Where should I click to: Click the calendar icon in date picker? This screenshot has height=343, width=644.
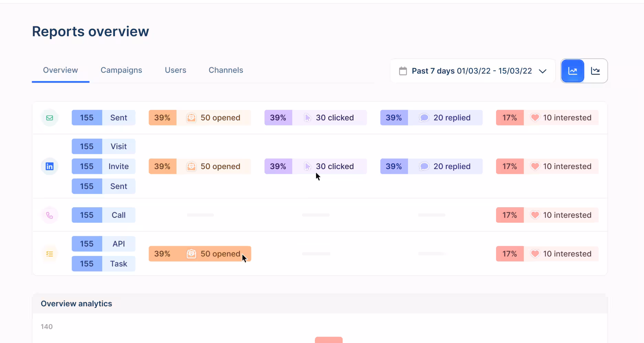coord(403,71)
